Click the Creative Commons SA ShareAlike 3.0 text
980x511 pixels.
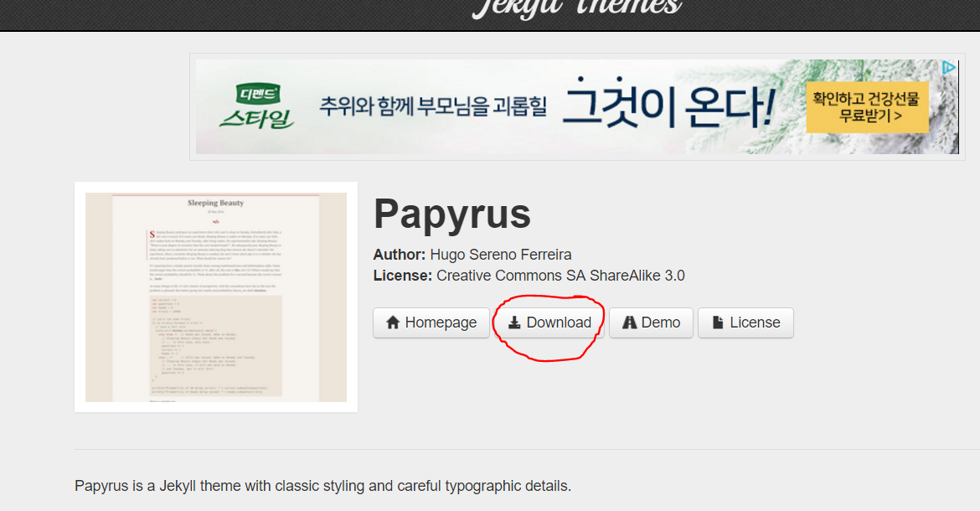point(560,276)
